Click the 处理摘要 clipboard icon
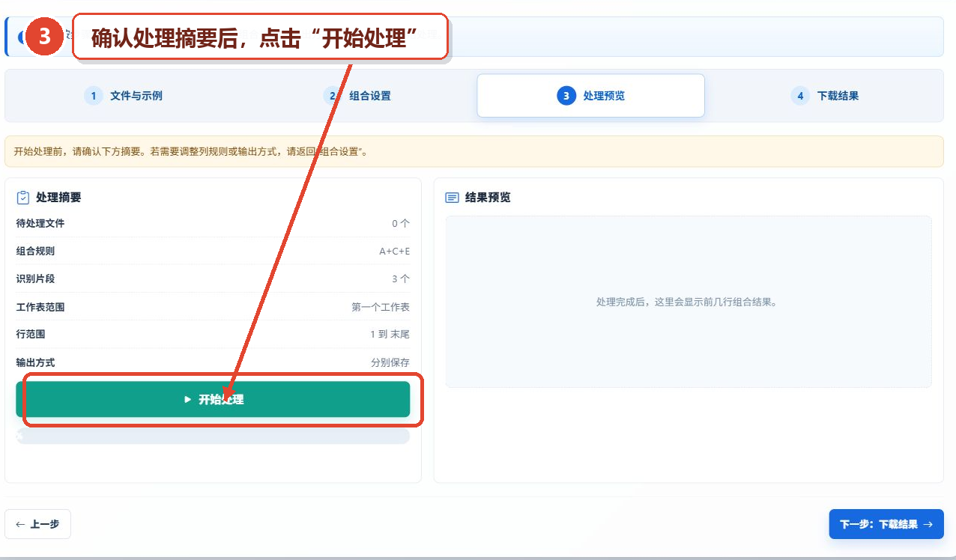This screenshot has height=560, width=956. (x=23, y=198)
